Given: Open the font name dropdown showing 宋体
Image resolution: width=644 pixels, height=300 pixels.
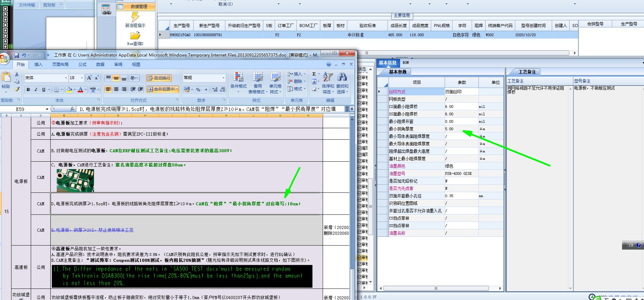Looking at the screenshot, I should coord(66,78).
